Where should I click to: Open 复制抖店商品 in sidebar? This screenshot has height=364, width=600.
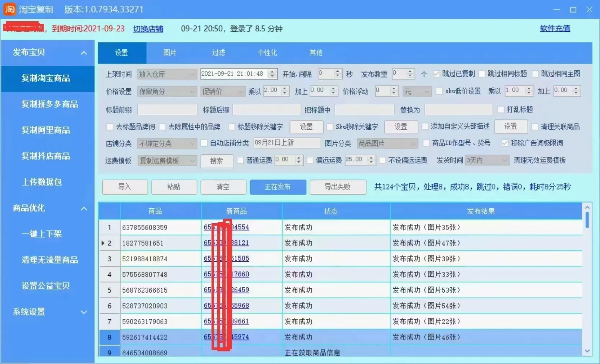pyautogui.click(x=46, y=156)
